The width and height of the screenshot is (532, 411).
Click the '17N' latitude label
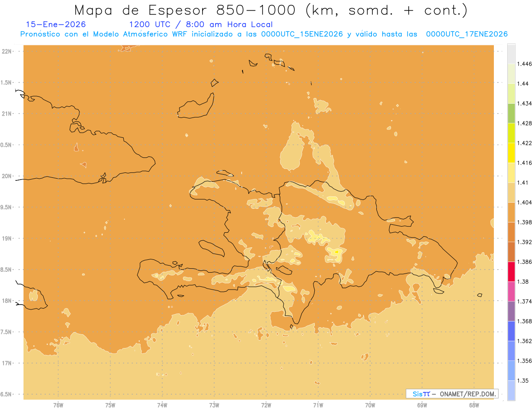[x=8, y=363]
